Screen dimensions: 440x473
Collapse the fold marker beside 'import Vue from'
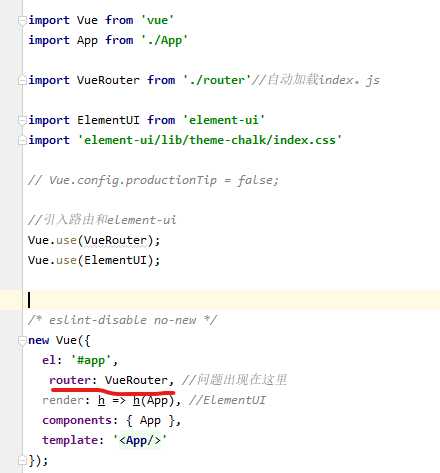click(22, 20)
